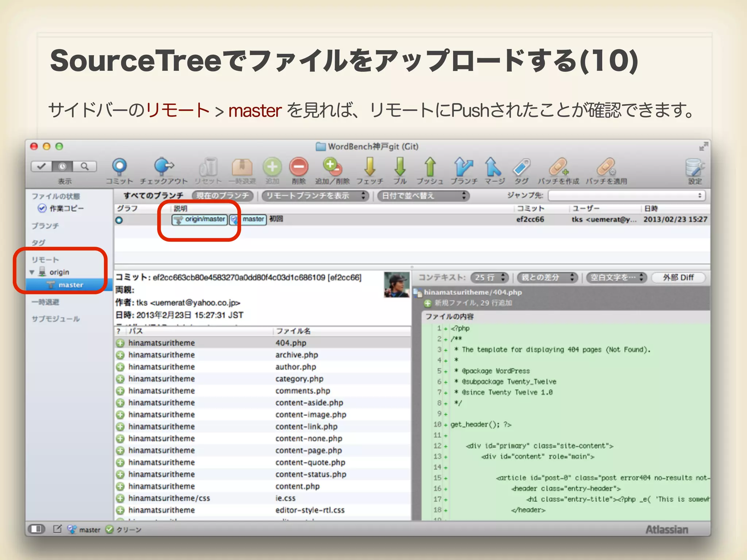Collapse the origin remote tree
747x560 pixels.
[x=32, y=272]
